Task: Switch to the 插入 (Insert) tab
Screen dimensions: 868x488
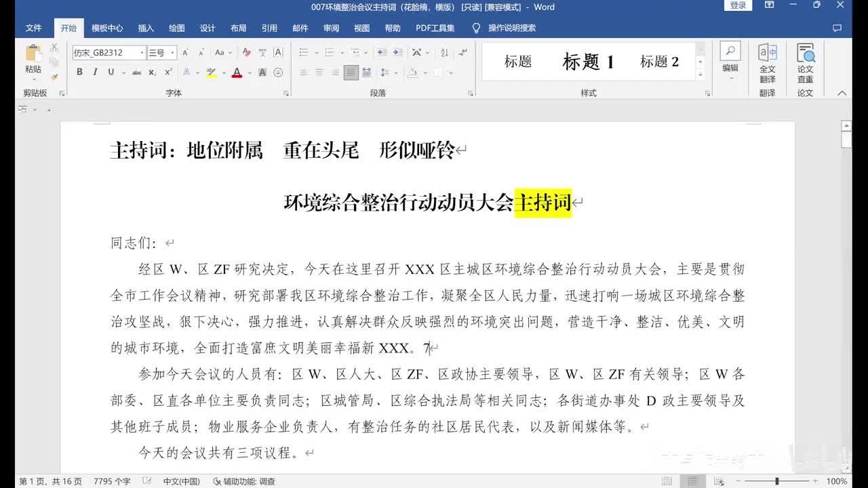Action: pos(146,28)
